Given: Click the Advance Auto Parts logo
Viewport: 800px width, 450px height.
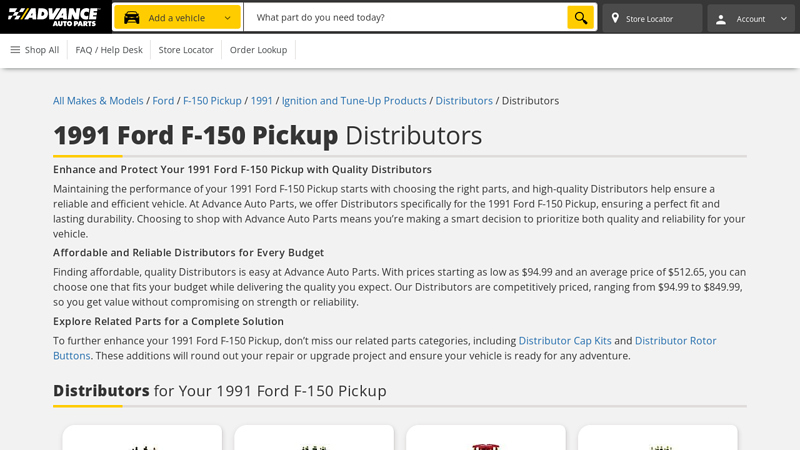Looking at the screenshot, I should pos(54,17).
